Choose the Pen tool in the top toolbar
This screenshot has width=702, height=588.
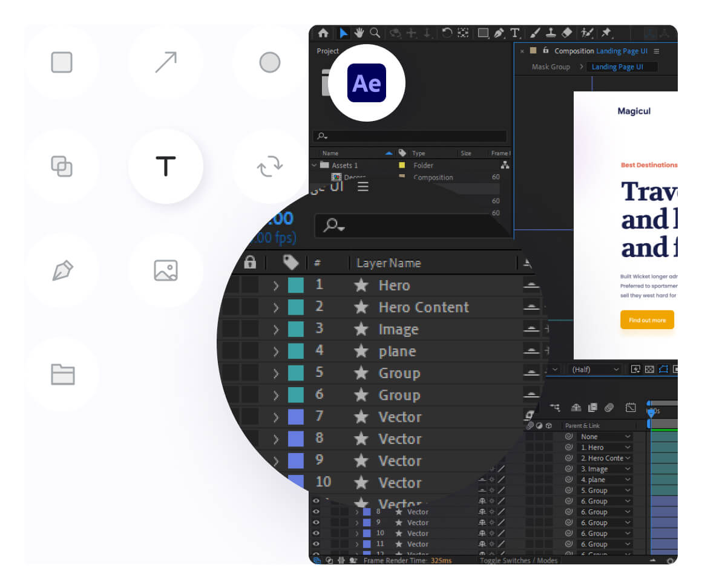pos(499,33)
